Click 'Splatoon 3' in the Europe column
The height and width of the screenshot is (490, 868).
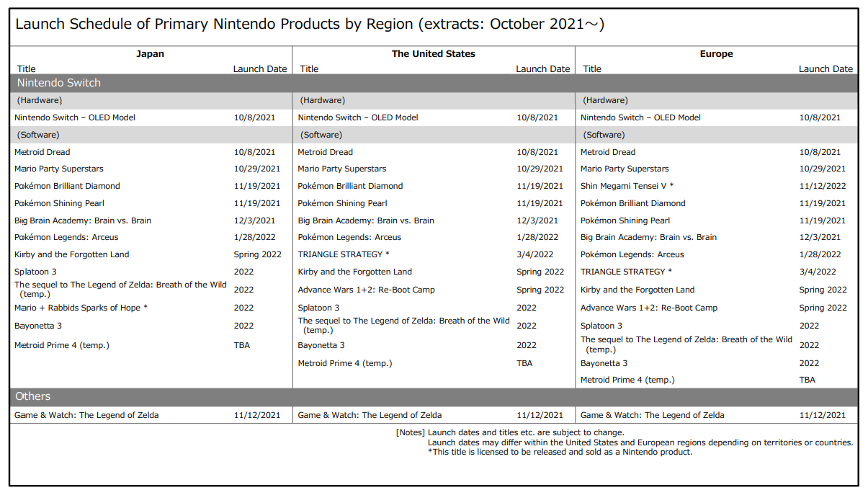(x=601, y=326)
